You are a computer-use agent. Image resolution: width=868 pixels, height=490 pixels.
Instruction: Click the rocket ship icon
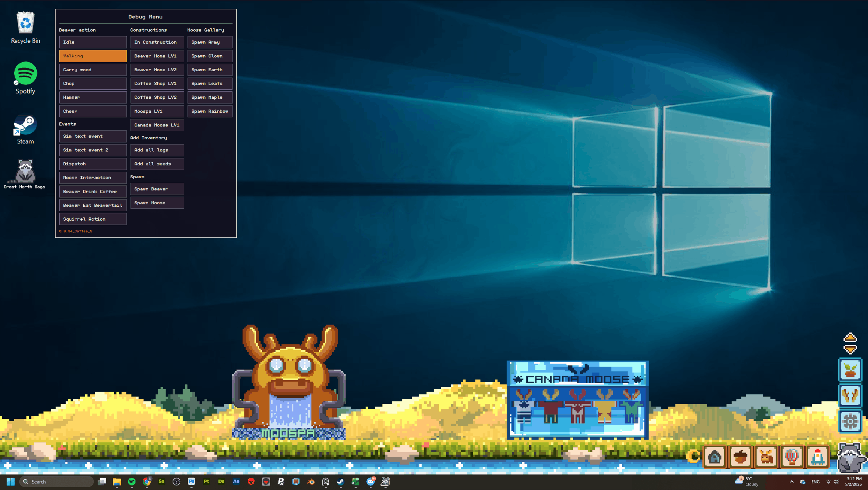click(x=817, y=457)
